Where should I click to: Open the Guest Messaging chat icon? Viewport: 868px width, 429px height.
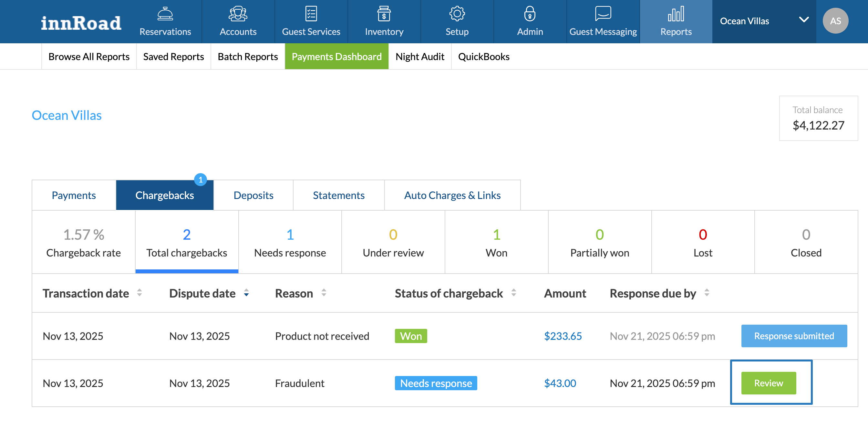click(603, 14)
